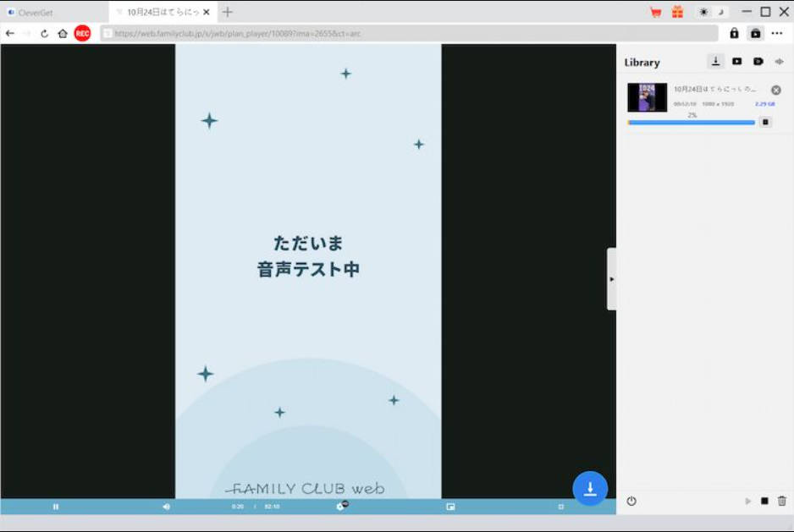Screen dimensions: 794x532
Task: Show the downloaded videos tab in Library
Action: click(736, 62)
